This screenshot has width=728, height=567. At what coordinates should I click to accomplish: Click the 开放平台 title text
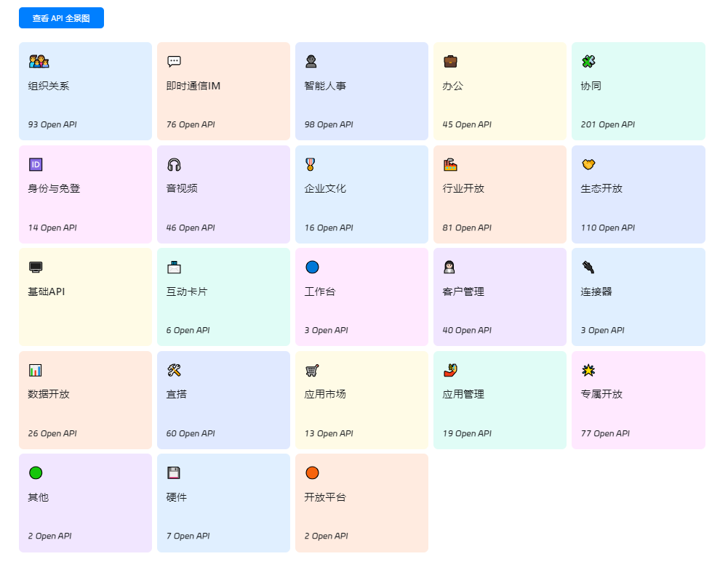click(325, 497)
